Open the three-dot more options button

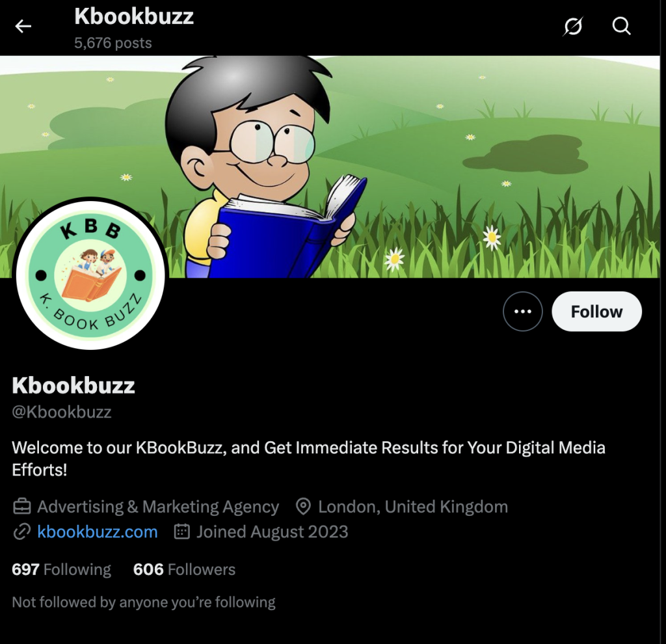click(522, 312)
